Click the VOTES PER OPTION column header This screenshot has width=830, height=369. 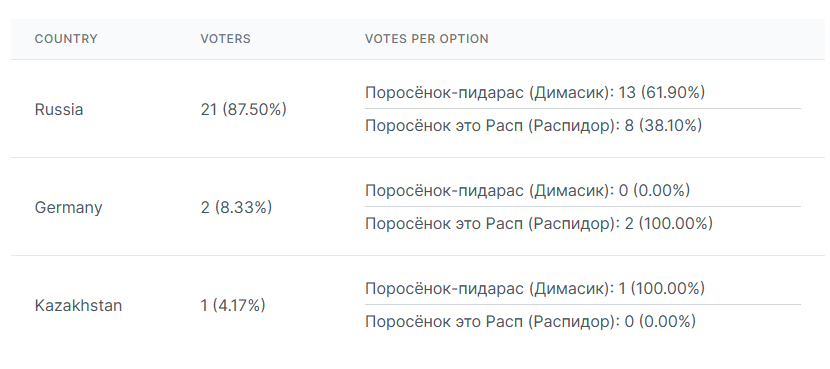(427, 39)
